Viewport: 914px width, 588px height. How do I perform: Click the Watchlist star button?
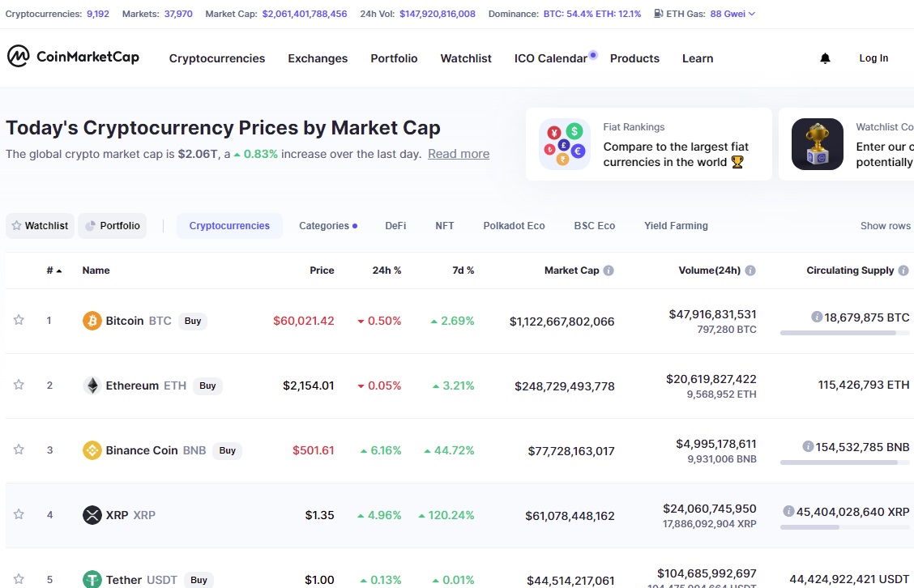41,225
